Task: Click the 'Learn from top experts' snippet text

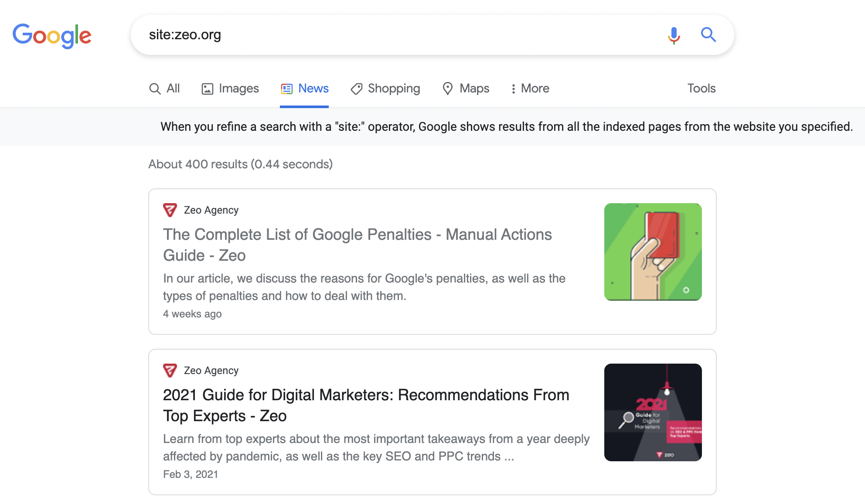Action: point(376,448)
